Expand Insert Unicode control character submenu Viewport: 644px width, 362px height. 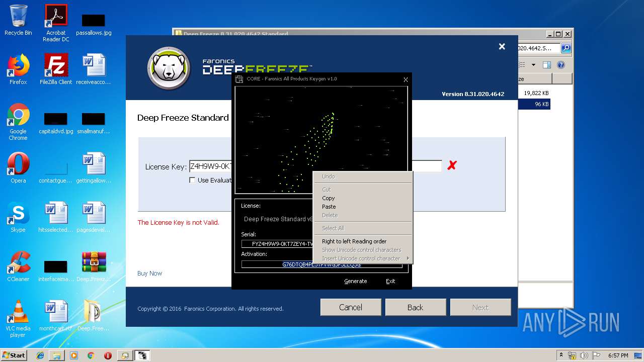[x=362, y=258]
